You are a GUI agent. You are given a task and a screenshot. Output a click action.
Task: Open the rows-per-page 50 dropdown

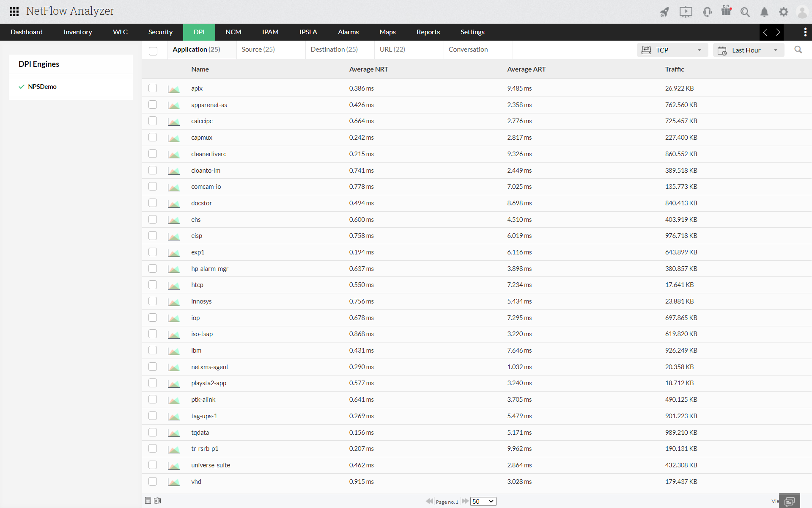(x=483, y=501)
